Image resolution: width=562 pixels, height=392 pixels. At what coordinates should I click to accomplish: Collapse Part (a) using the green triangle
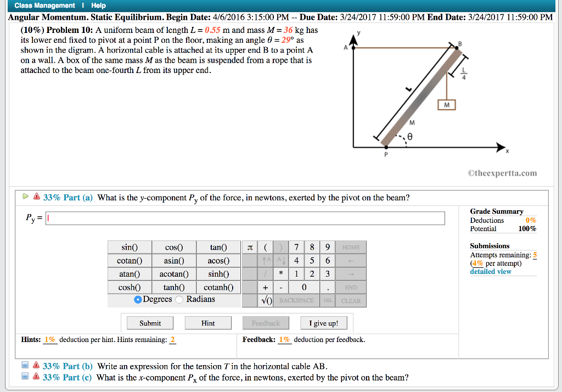25,196
